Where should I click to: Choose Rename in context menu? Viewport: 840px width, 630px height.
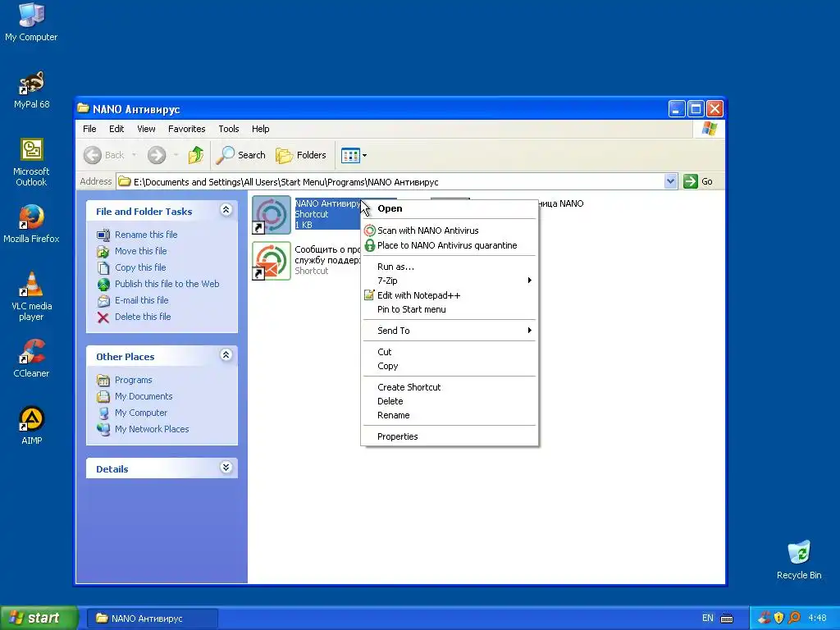pyautogui.click(x=450, y=415)
